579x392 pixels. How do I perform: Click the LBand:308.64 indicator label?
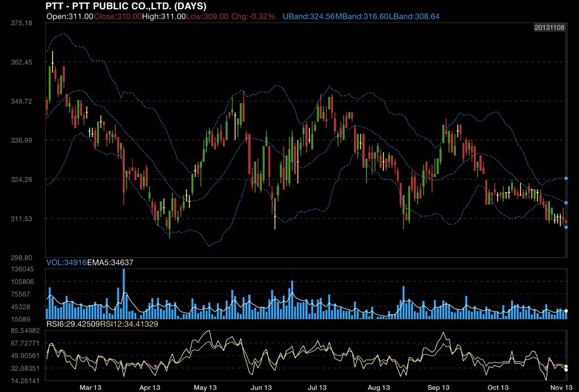pos(414,16)
